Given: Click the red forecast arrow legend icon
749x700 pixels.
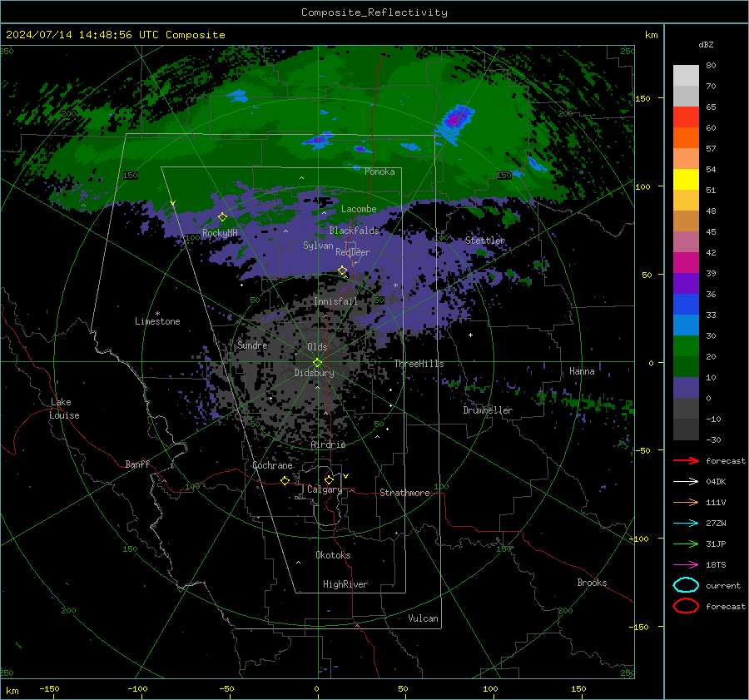Looking at the screenshot, I should (686, 460).
